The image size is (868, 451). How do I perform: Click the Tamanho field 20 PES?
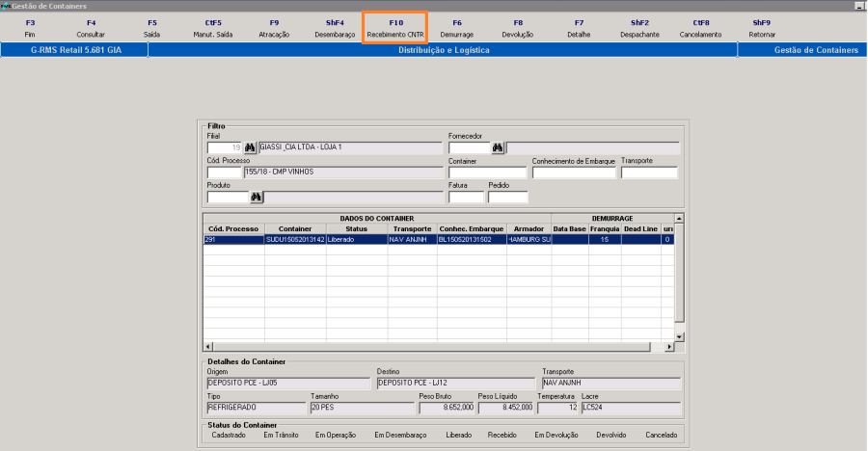(x=363, y=408)
